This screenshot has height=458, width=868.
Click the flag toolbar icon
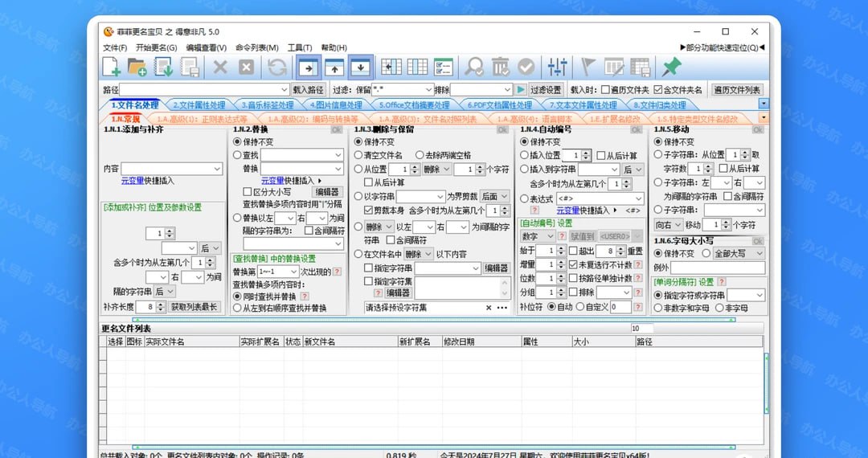click(588, 67)
